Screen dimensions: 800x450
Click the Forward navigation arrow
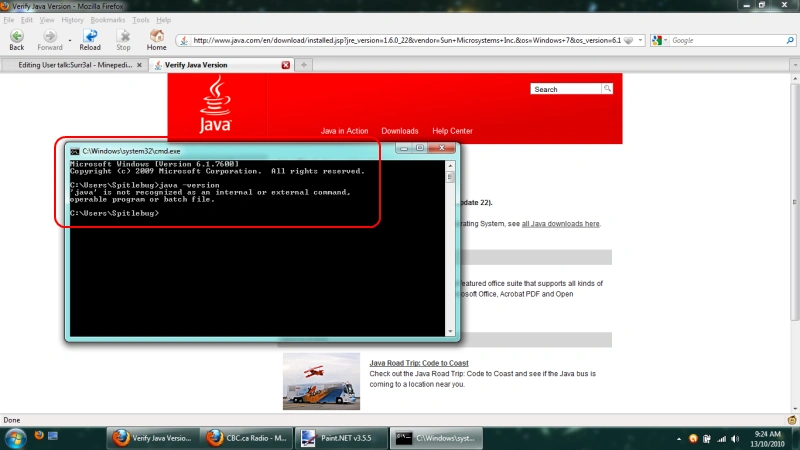[x=49, y=39]
